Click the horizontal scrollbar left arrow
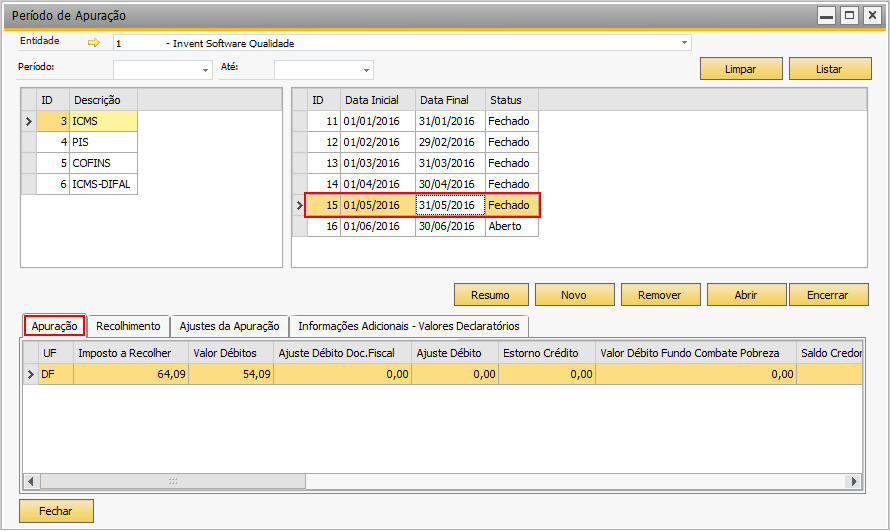This screenshot has width=890, height=531. (31, 481)
